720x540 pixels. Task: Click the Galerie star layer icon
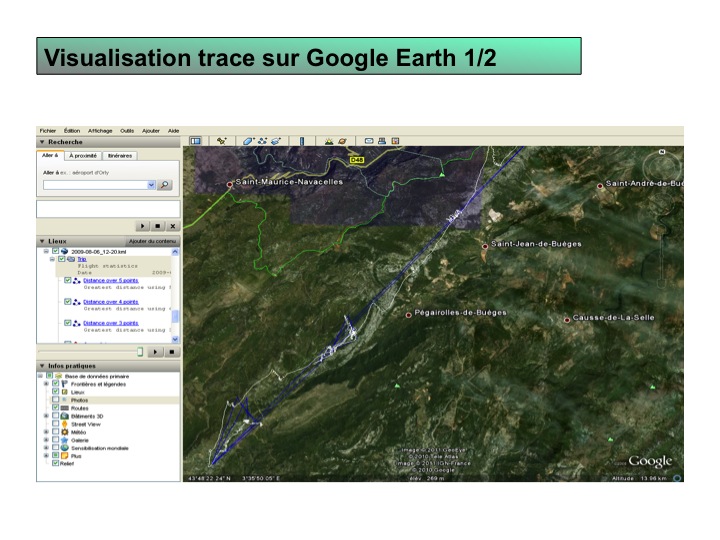(x=65, y=440)
